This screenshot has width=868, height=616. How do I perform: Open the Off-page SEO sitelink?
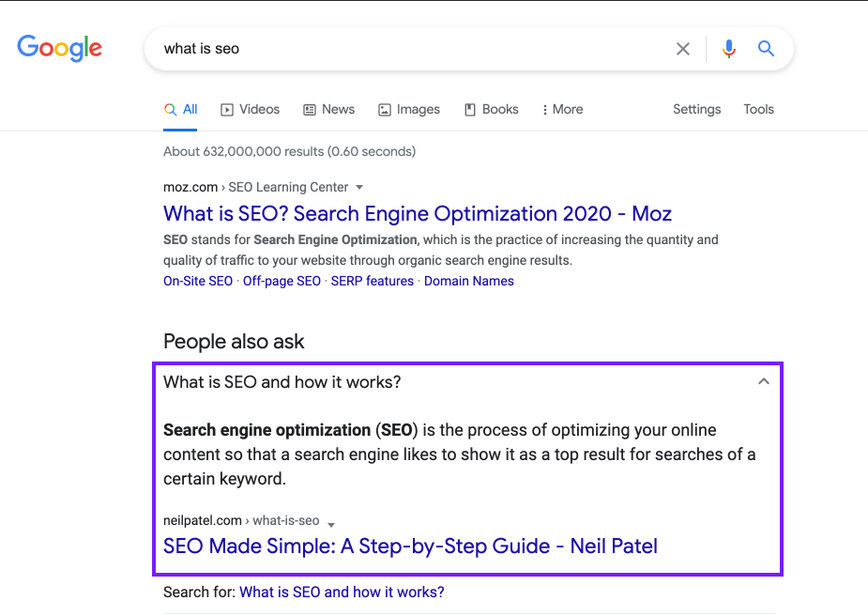282,282
